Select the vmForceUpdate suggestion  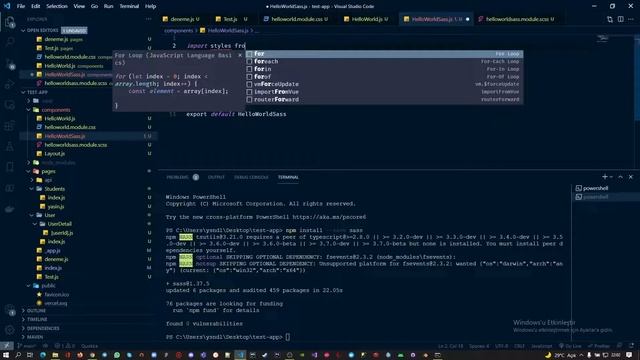[384, 84]
